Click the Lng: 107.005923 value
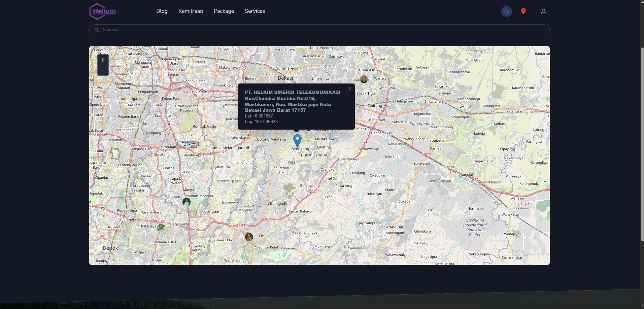The width and height of the screenshot is (644, 309). tap(261, 122)
